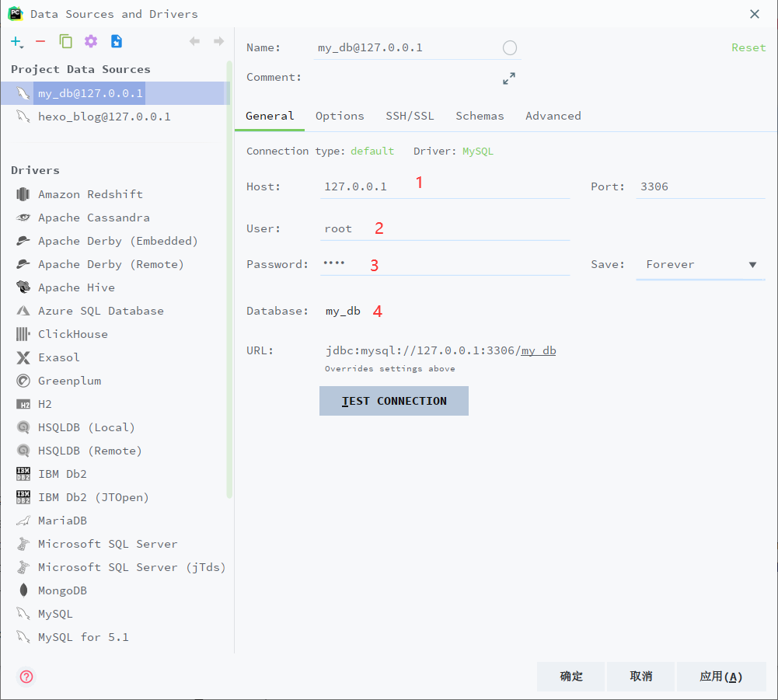Click the Reset link
The height and width of the screenshot is (700, 778).
pyautogui.click(x=748, y=47)
